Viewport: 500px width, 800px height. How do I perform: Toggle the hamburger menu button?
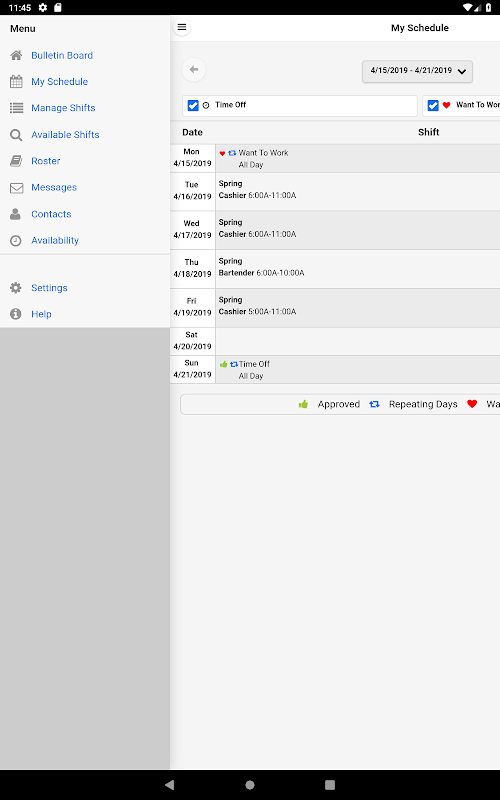click(x=182, y=27)
